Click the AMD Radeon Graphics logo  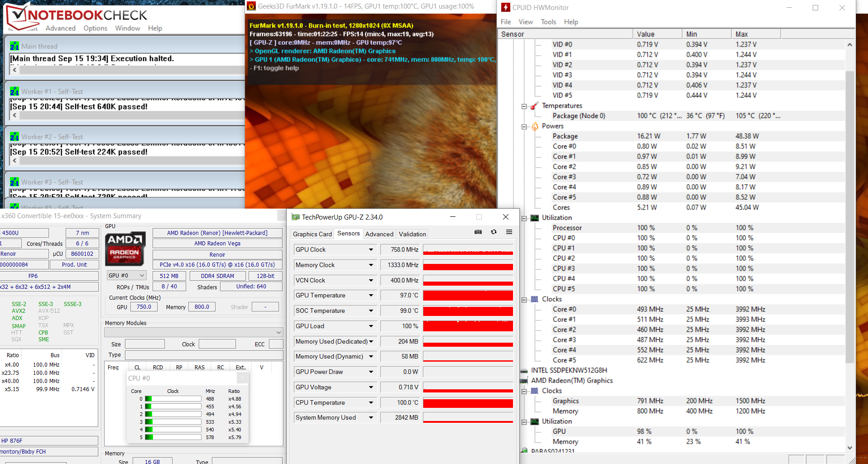(125, 249)
